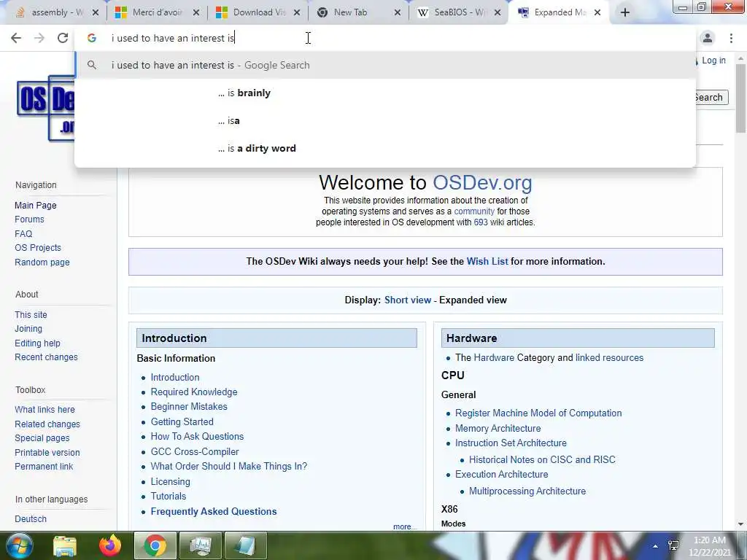Switch language to Deutsch
Viewport: 747px width, 560px height.
[31, 519]
